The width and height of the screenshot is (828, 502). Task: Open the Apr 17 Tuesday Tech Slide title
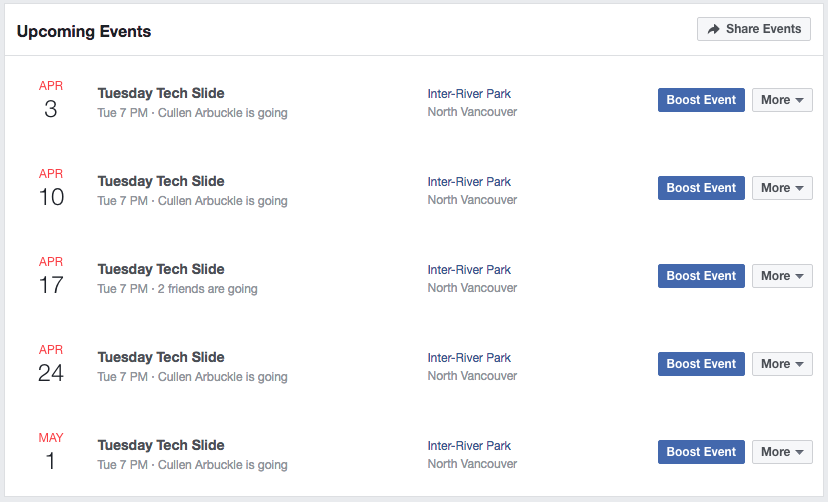click(x=161, y=269)
